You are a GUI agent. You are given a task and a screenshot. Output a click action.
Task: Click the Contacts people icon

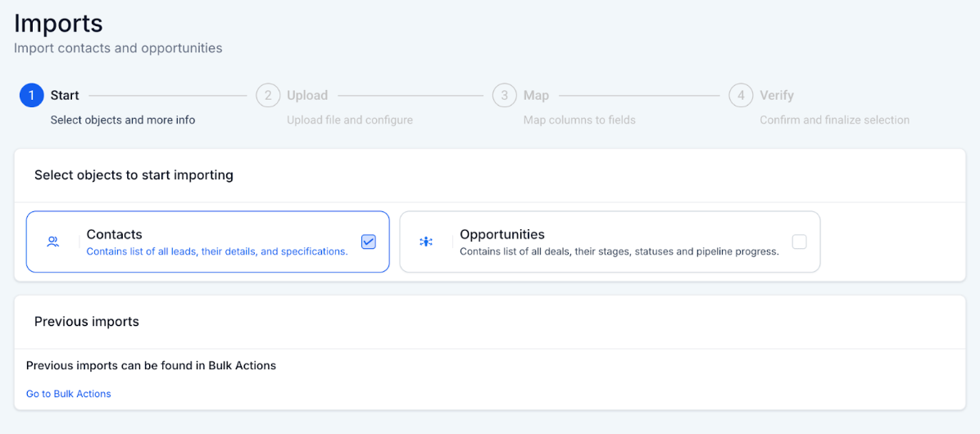(x=53, y=242)
